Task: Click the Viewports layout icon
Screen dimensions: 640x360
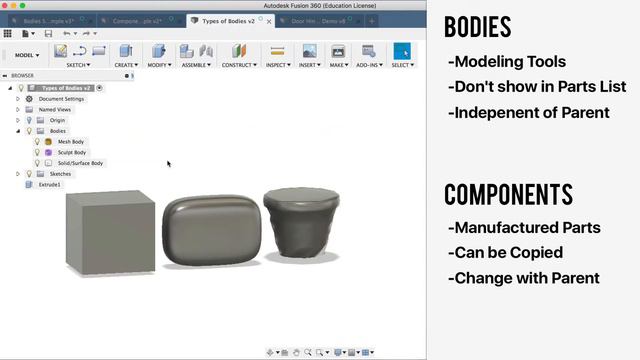Action: click(x=365, y=352)
